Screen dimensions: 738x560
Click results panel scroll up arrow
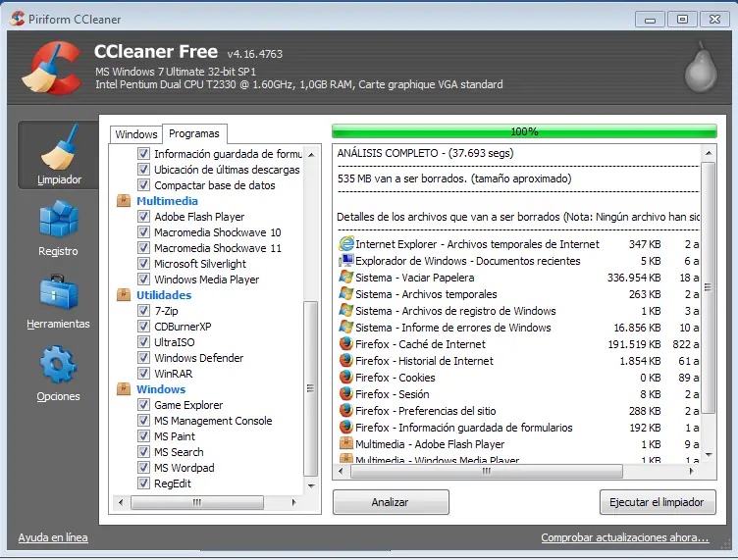coord(709,153)
